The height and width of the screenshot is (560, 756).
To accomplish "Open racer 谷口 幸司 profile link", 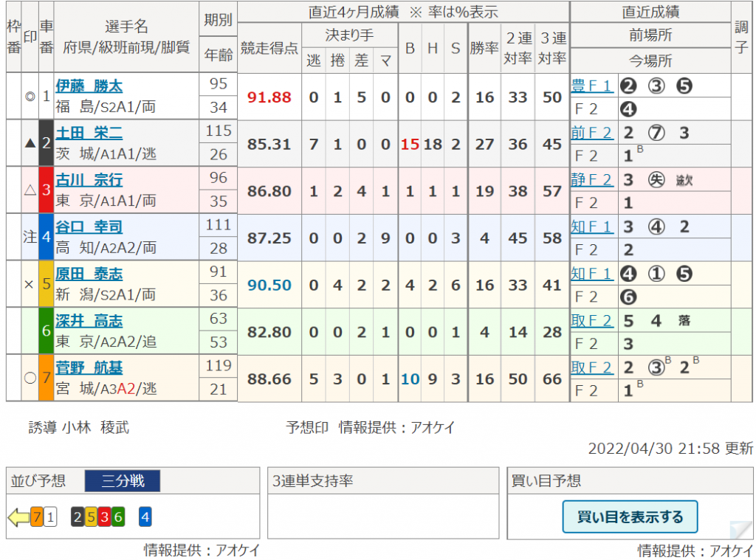I will pos(89,227).
